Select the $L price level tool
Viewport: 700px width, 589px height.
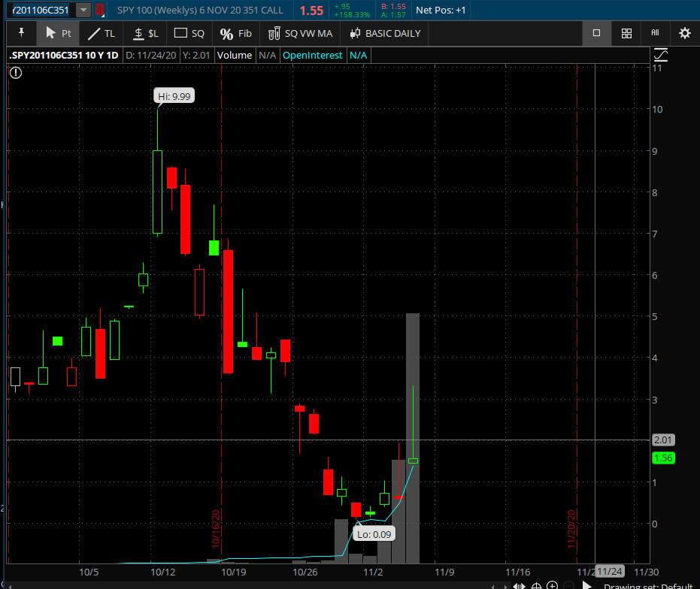coord(146,34)
